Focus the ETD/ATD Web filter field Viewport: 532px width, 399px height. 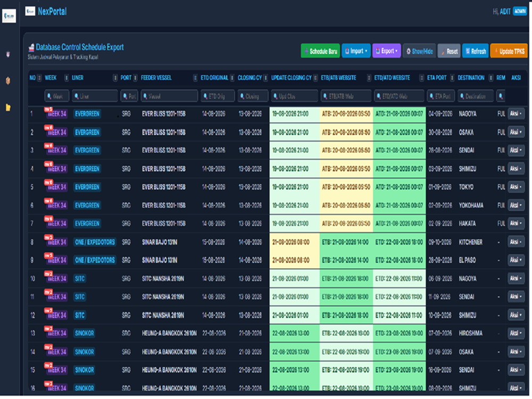tap(399, 96)
